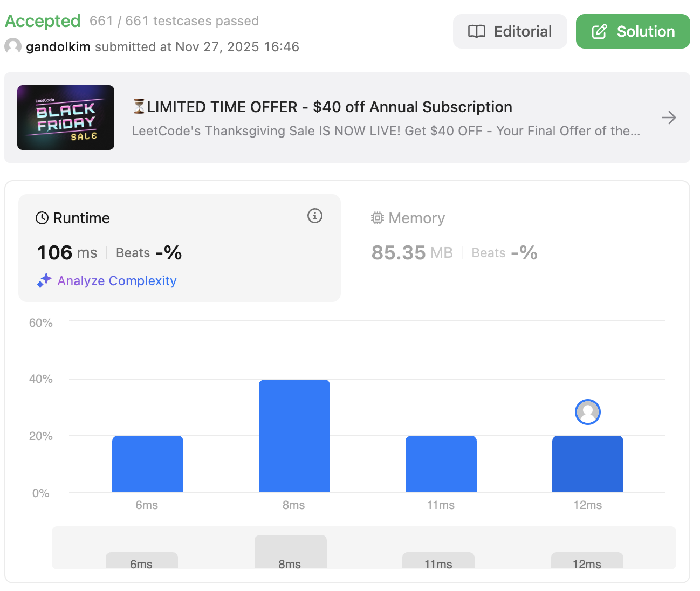Click gandolkim's profile avatar

tap(13, 46)
